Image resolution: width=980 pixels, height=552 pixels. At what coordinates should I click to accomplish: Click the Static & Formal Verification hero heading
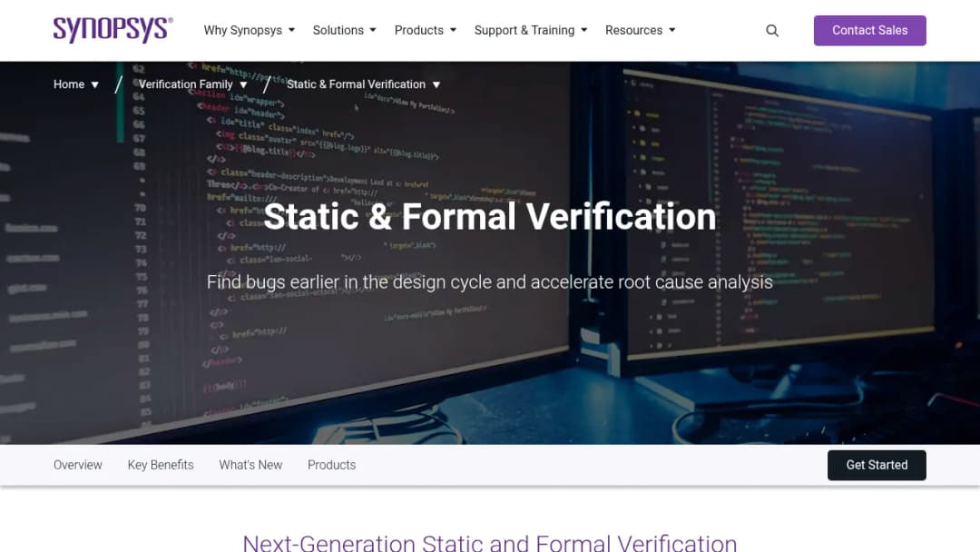point(490,216)
